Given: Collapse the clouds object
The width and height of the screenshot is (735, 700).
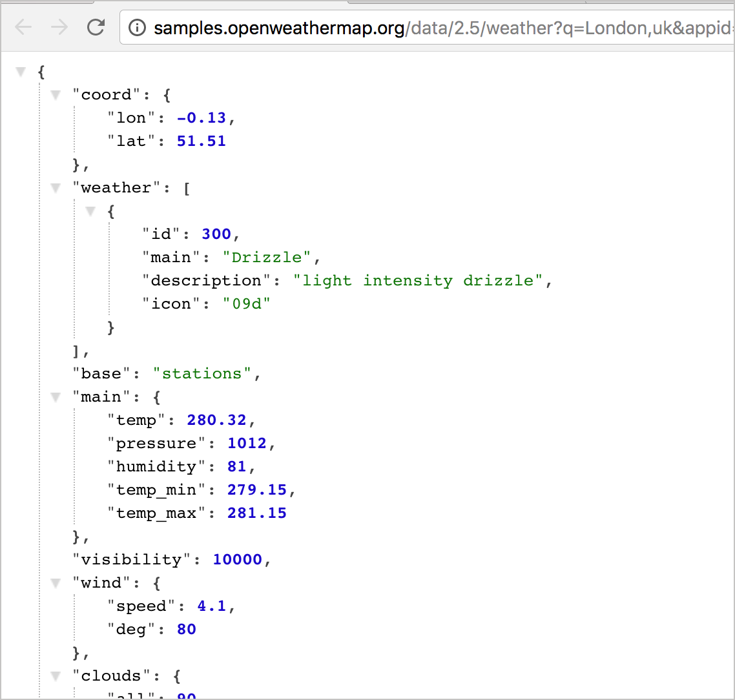Looking at the screenshot, I should [x=56, y=675].
